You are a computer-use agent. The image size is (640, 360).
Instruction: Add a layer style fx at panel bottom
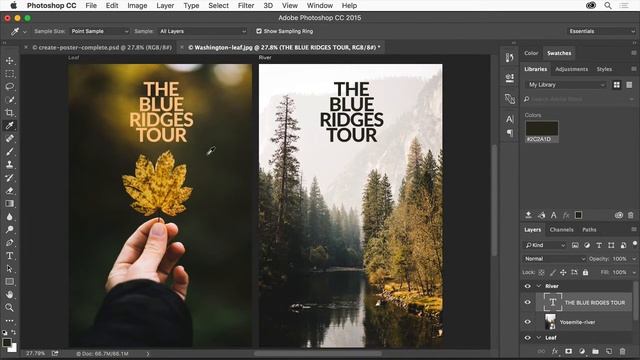(555, 351)
